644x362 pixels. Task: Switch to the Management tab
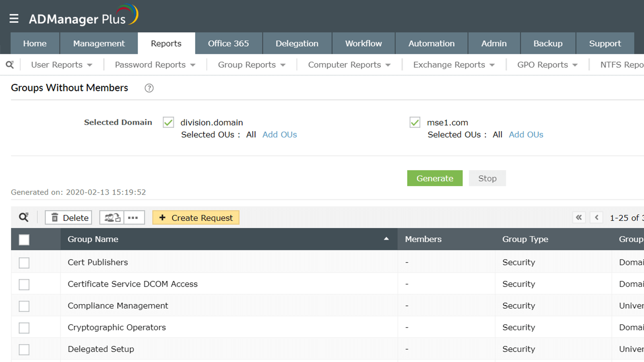(x=99, y=43)
